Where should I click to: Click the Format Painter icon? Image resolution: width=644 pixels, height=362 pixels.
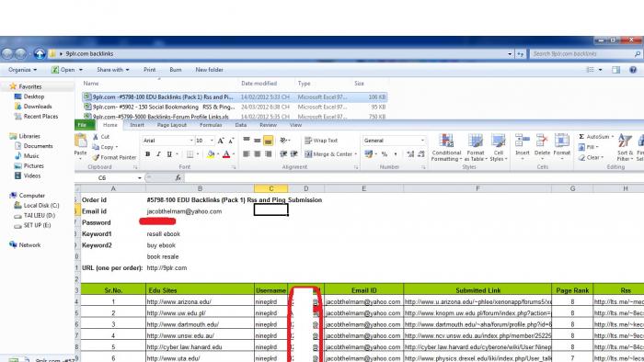click(96, 157)
